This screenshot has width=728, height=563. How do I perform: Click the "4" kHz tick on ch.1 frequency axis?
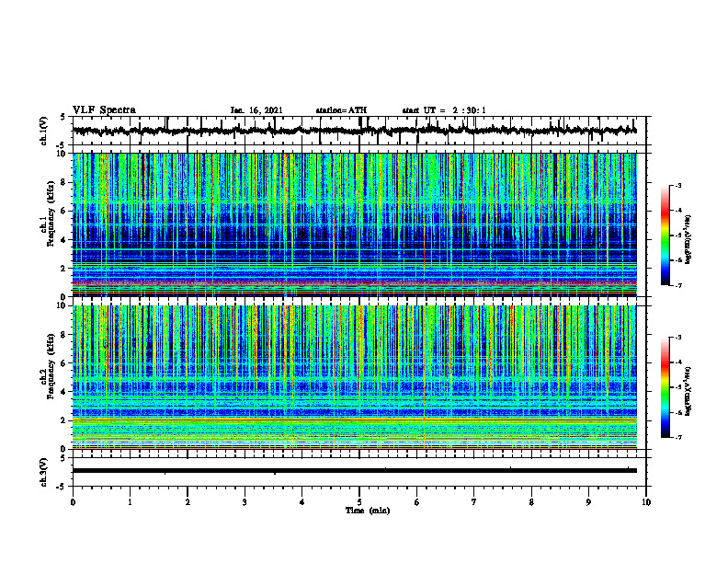tap(64, 240)
